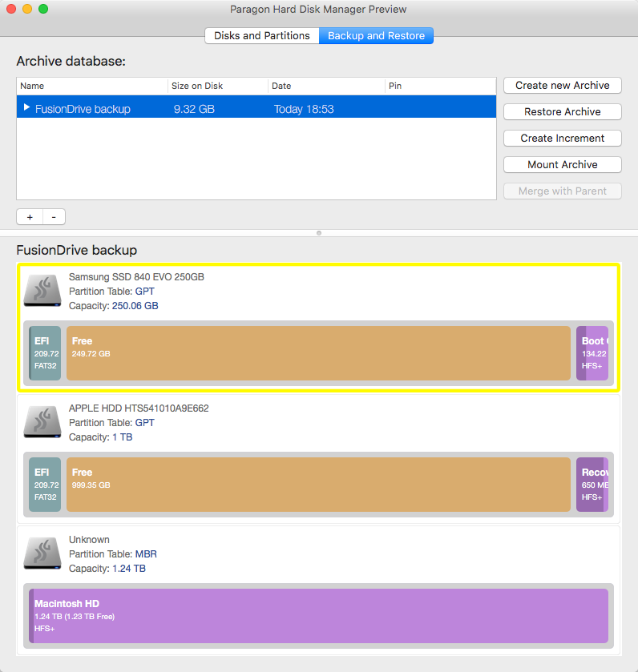Viewport: 638px width, 672px height.
Task: Click the split pane divider handle
Action: coord(318,233)
